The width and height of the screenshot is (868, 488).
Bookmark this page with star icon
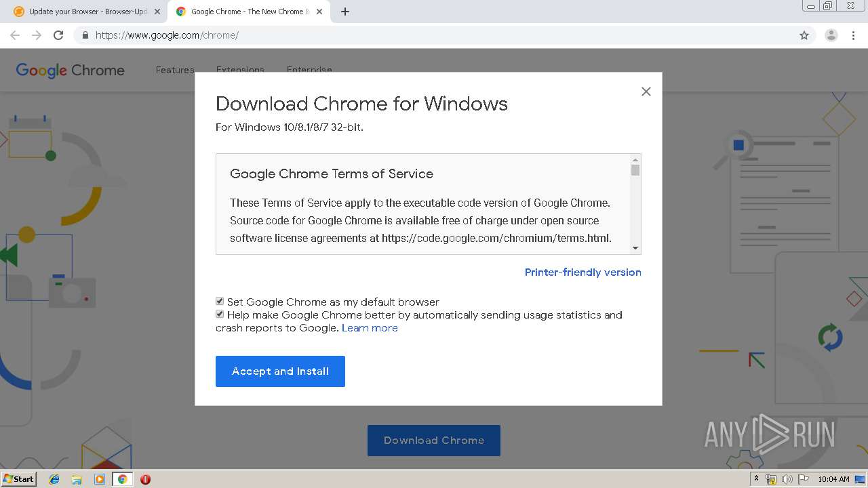pyautogui.click(x=804, y=35)
